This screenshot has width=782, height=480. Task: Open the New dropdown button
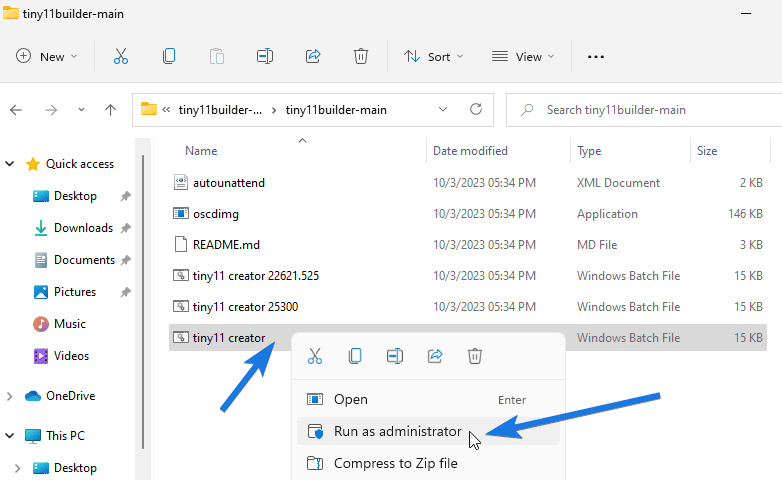pos(46,56)
